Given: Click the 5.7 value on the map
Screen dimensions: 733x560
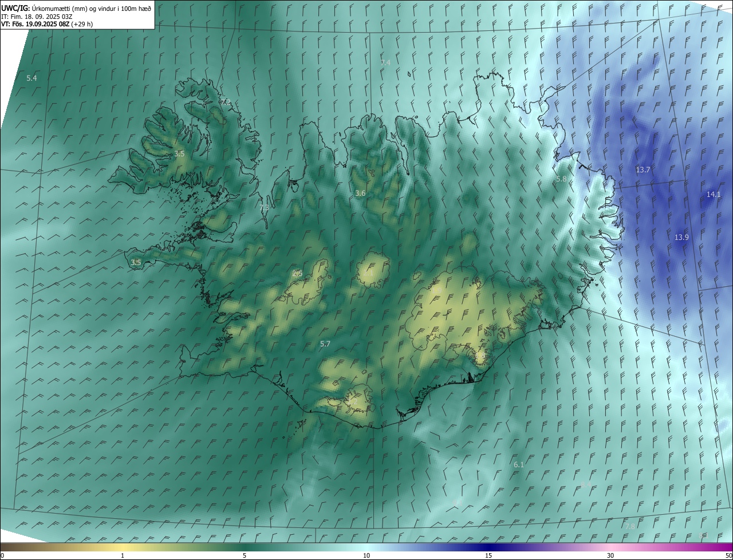Looking at the screenshot, I should [x=325, y=344].
